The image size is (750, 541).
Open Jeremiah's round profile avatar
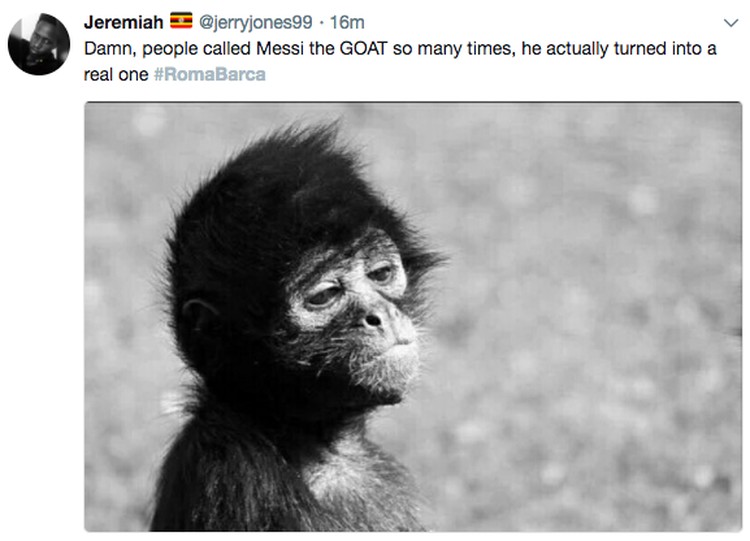coord(39,44)
